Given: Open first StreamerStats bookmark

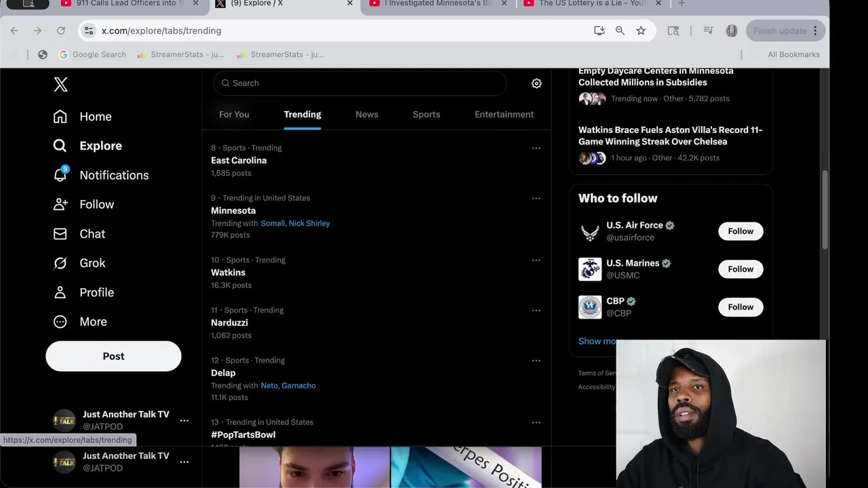Looking at the screenshot, I should click(x=180, y=54).
